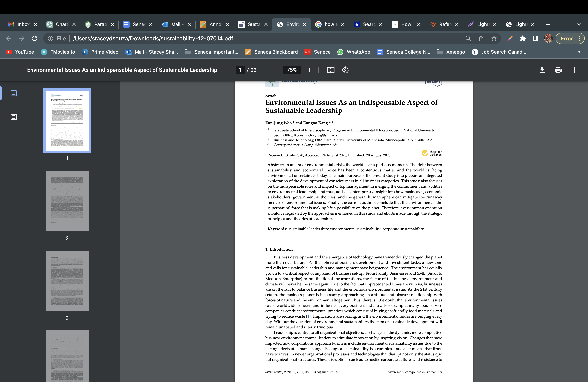
Task: Go back to previous page in browser
Action: (9, 38)
